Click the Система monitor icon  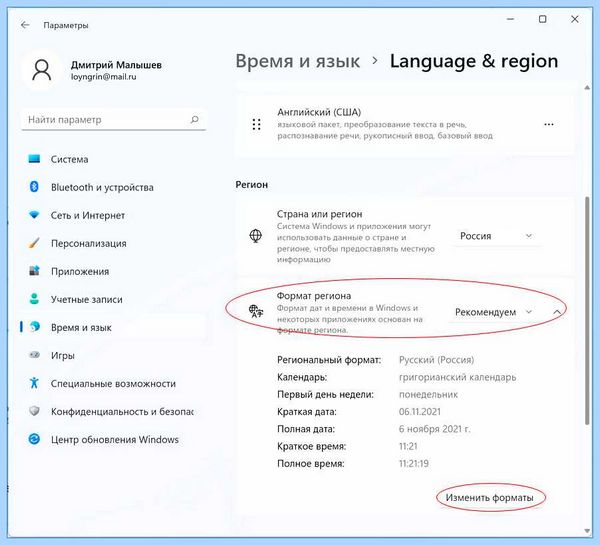34,159
